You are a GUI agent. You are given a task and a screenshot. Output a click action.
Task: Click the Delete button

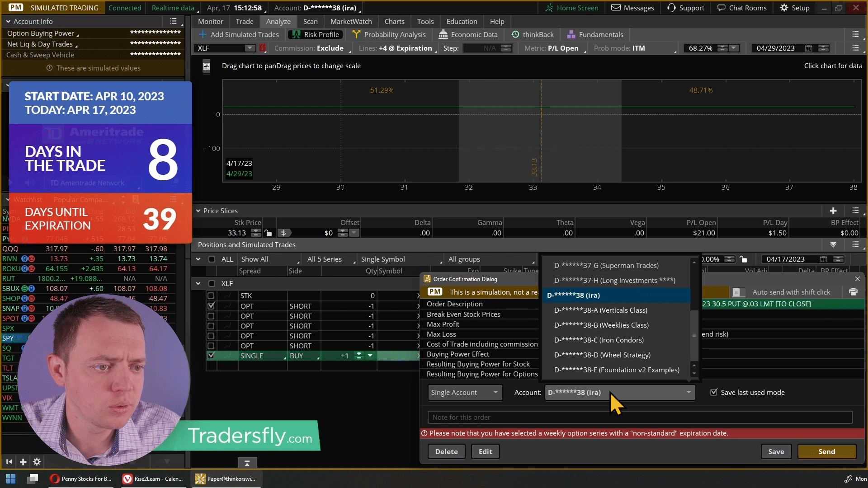coord(446,451)
